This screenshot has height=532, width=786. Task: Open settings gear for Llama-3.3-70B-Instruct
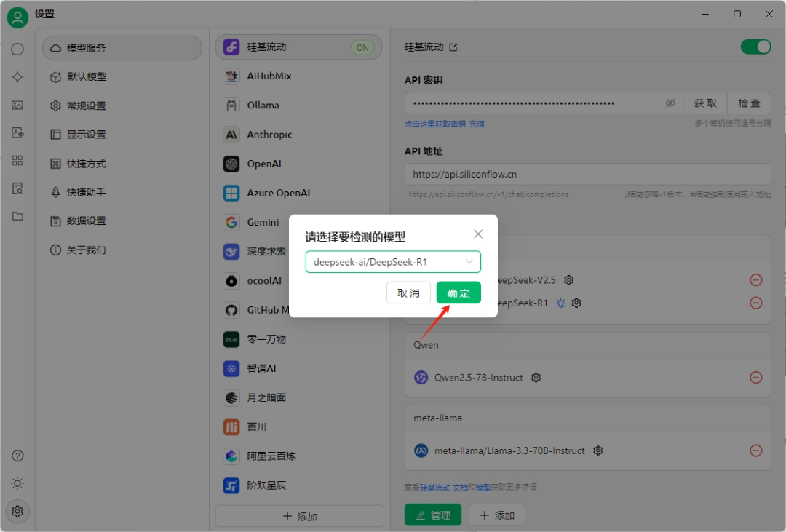pos(598,450)
